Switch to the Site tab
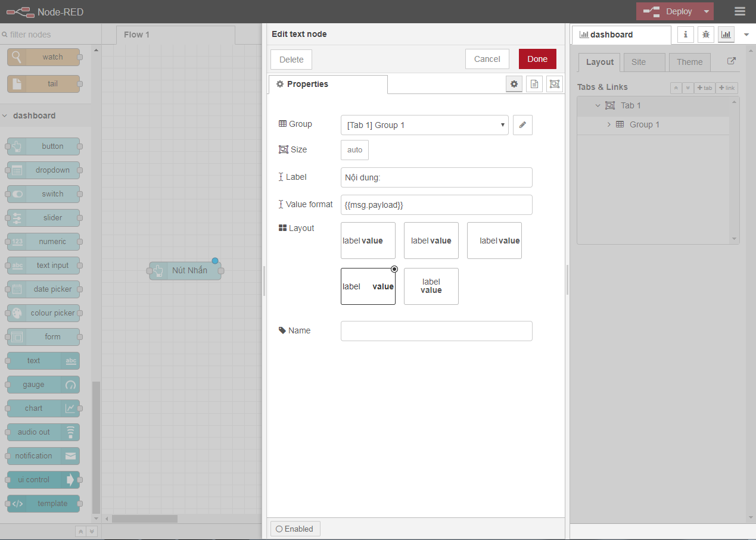 pyautogui.click(x=639, y=62)
